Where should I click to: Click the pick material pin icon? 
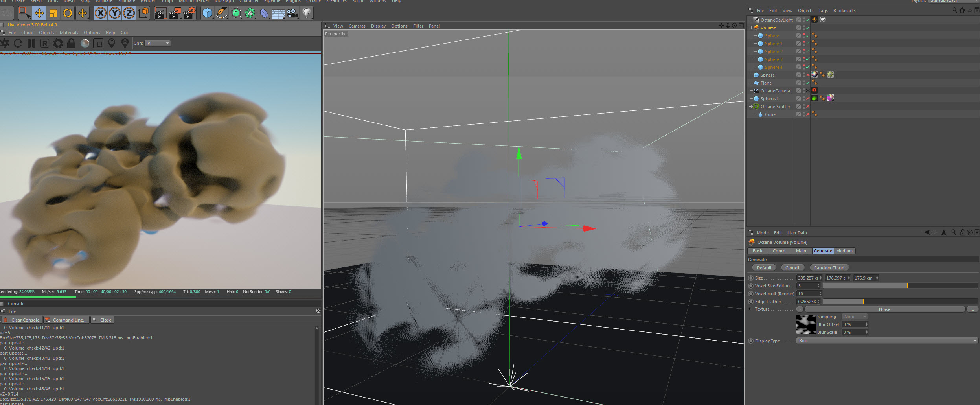[125, 43]
